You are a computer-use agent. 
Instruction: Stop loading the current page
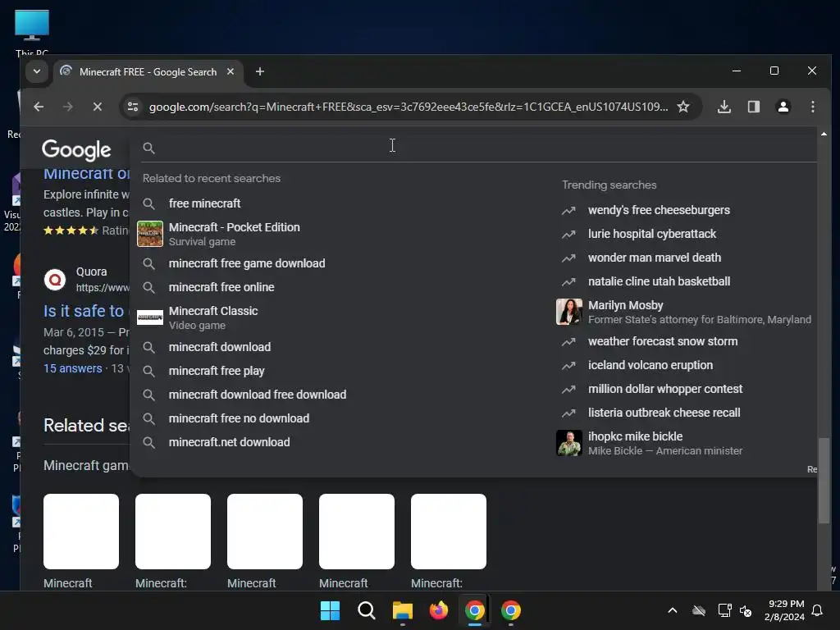pos(98,107)
